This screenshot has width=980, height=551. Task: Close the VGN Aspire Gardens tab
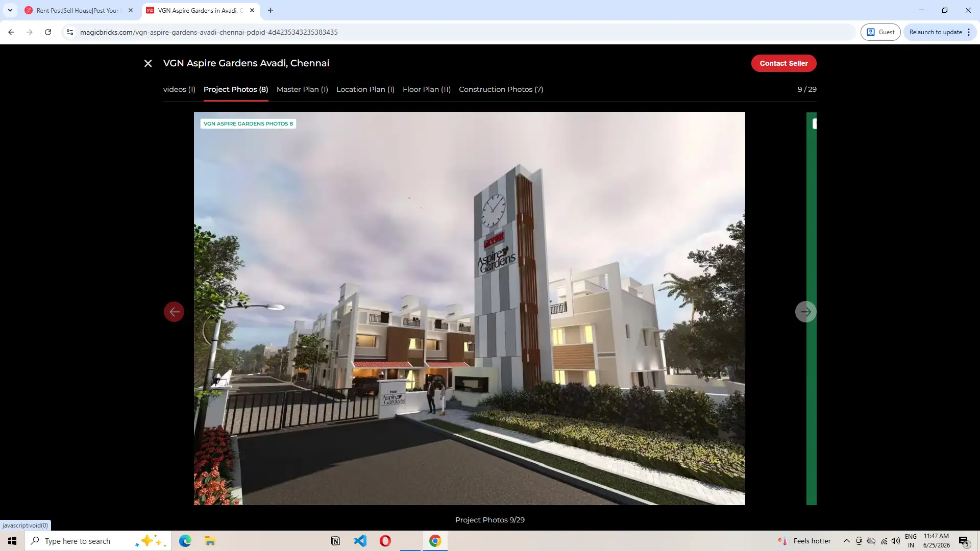[x=252, y=10]
